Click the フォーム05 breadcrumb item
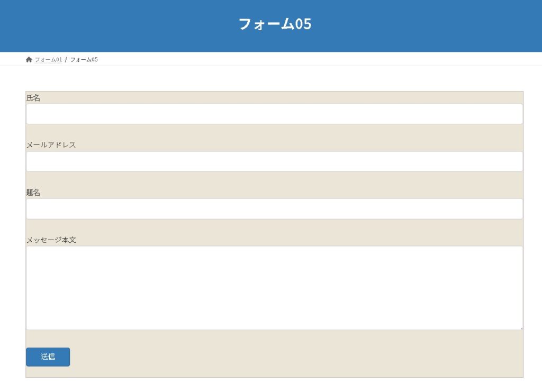Viewport: 542px width, 392px height. coord(84,60)
